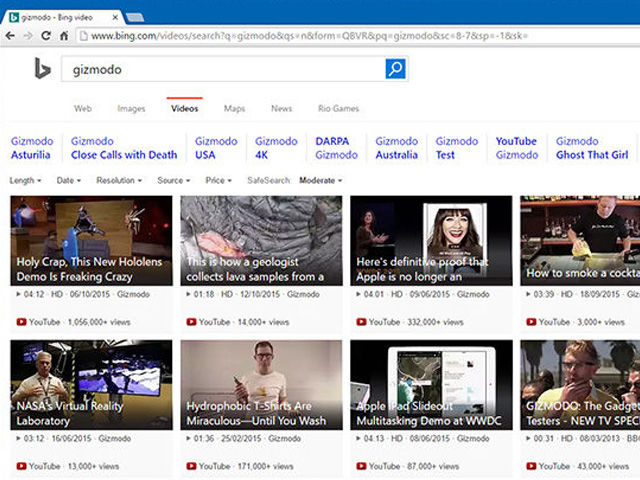
Task: Click the browser back arrow
Action: tap(11, 35)
